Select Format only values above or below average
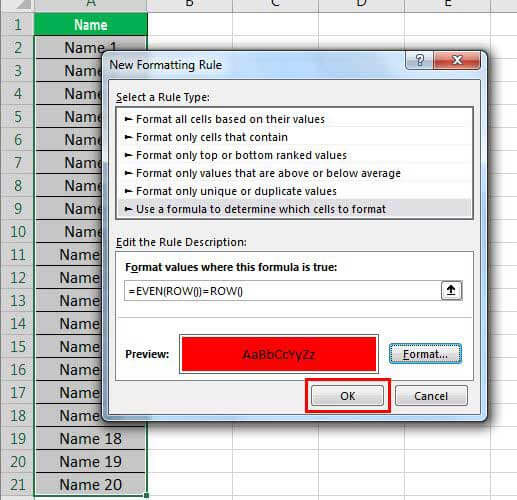Viewport: 517px width, 500px height. click(x=295, y=173)
